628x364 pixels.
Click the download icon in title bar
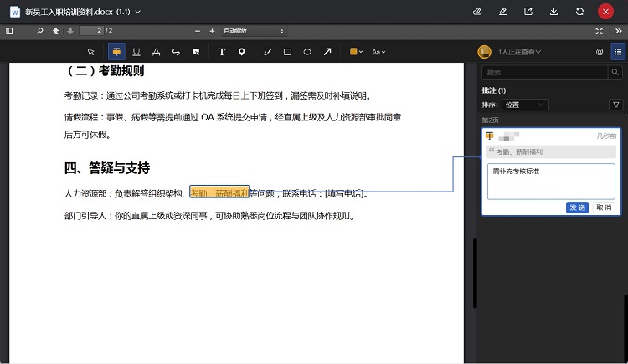point(553,12)
